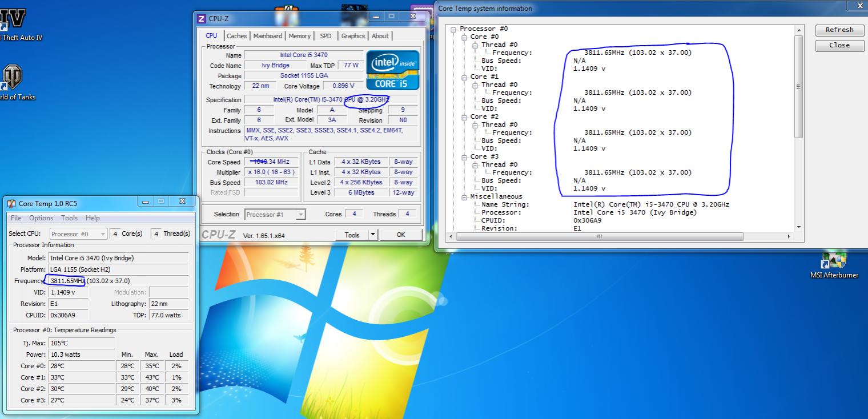The image size is (868, 419).
Task: Click the Max TDP value 77 W
Action: tap(351, 66)
